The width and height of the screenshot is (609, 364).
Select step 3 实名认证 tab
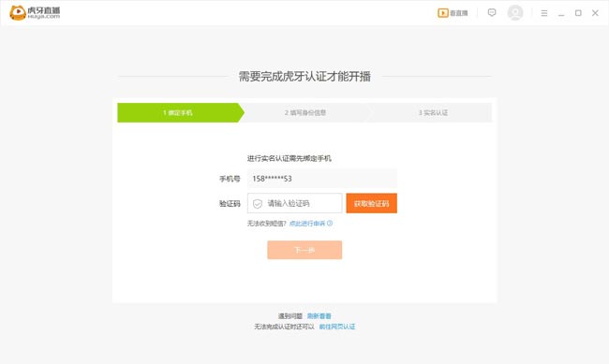point(431,112)
